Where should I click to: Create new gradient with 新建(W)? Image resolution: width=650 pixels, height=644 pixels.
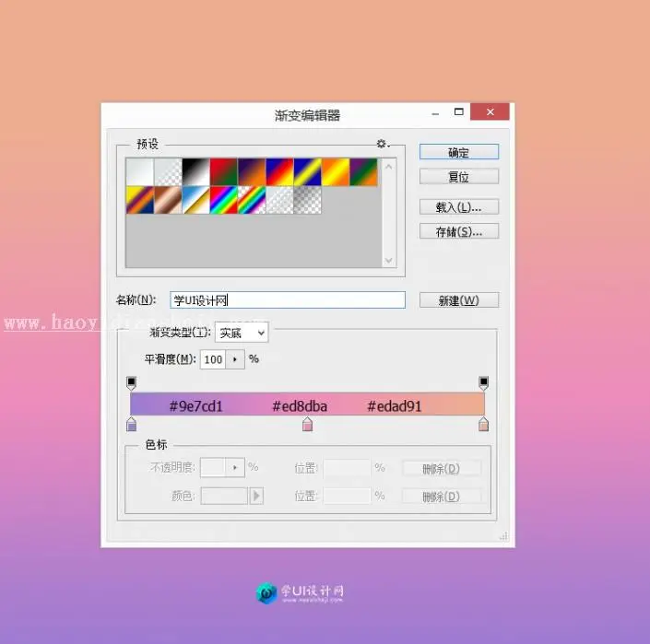click(x=459, y=300)
